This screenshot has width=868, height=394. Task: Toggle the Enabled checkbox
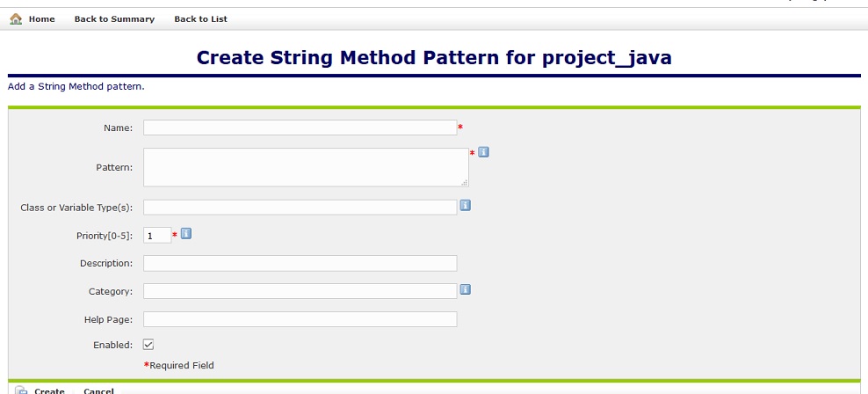tap(148, 345)
